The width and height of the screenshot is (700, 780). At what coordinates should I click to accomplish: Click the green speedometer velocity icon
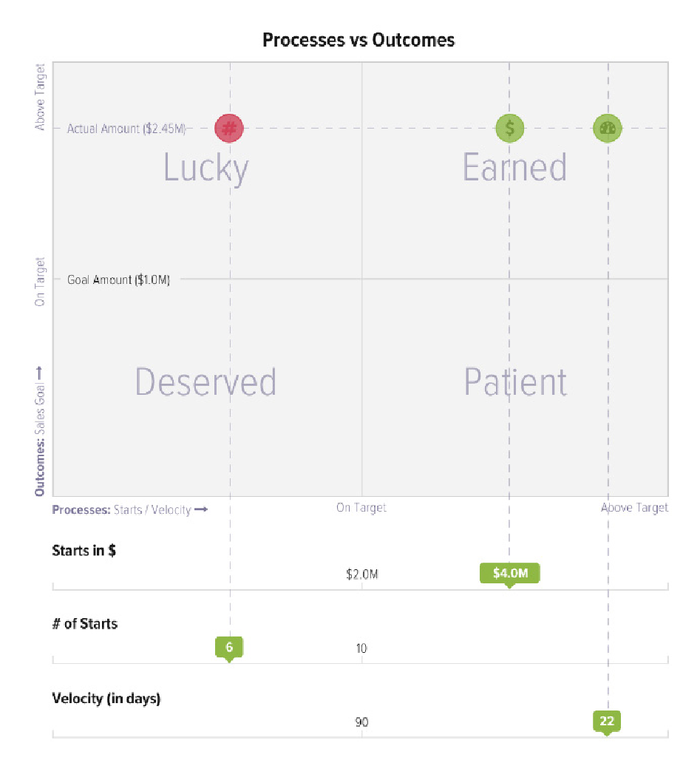tap(608, 128)
